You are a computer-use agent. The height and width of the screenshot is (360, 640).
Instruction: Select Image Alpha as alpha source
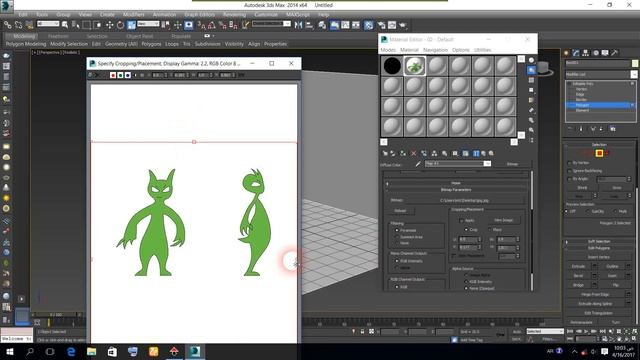466,275
